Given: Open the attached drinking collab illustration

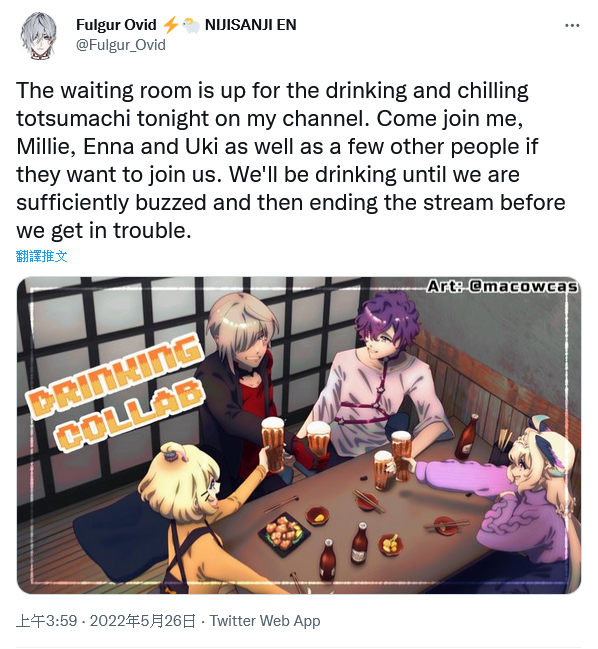Looking at the screenshot, I should 299,435.
